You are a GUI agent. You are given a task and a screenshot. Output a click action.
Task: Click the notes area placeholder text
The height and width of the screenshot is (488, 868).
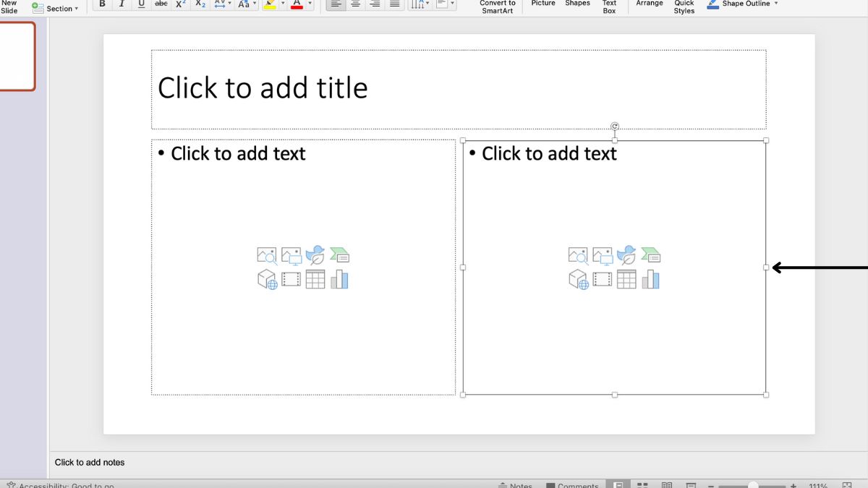pyautogui.click(x=90, y=462)
